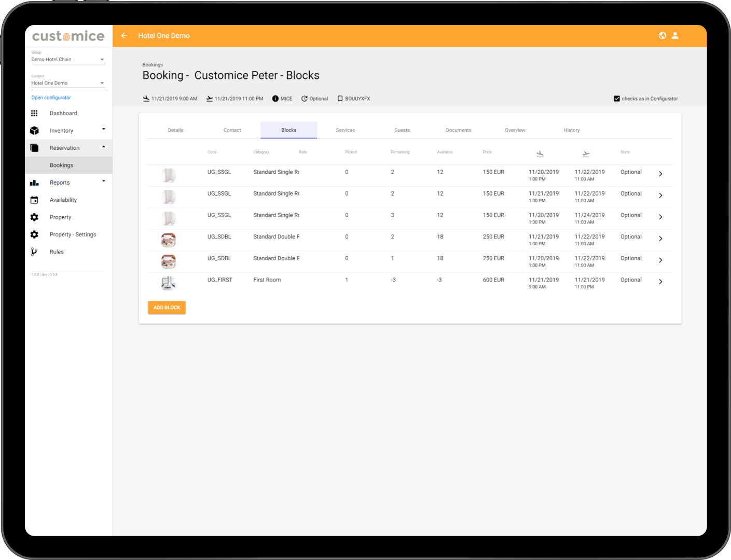This screenshot has height=560, width=731.
Task: Open the globe language icon
Action: 662,36
